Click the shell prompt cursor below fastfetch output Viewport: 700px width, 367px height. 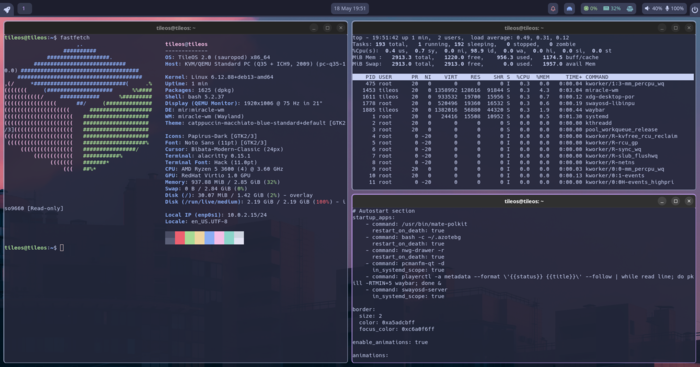[62, 247]
